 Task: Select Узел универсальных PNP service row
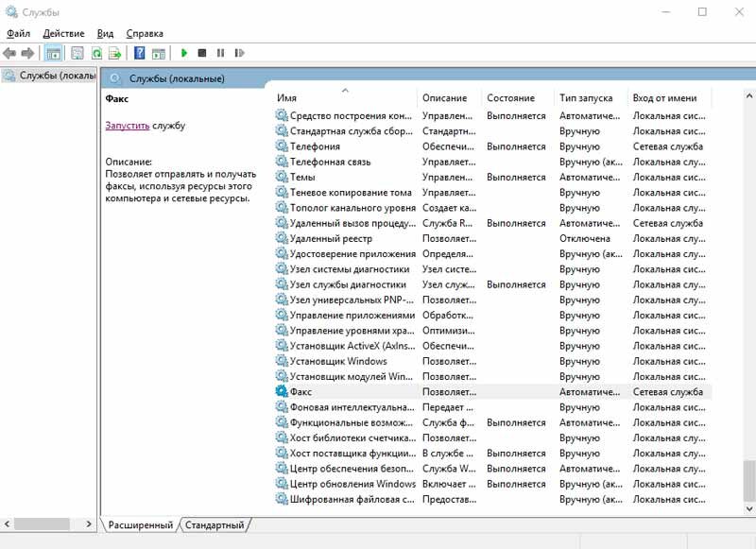(491, 300)
